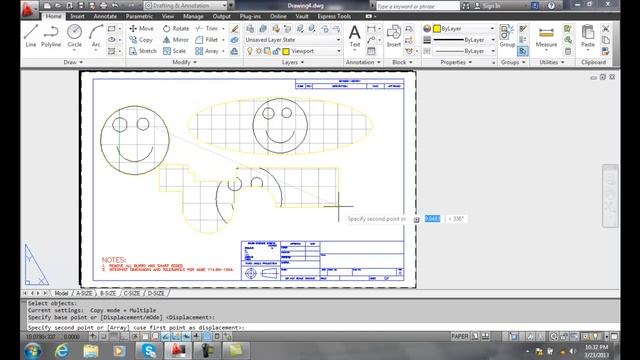
Task: Open the Express Tools tab
Action: click(x=334, y=16)
